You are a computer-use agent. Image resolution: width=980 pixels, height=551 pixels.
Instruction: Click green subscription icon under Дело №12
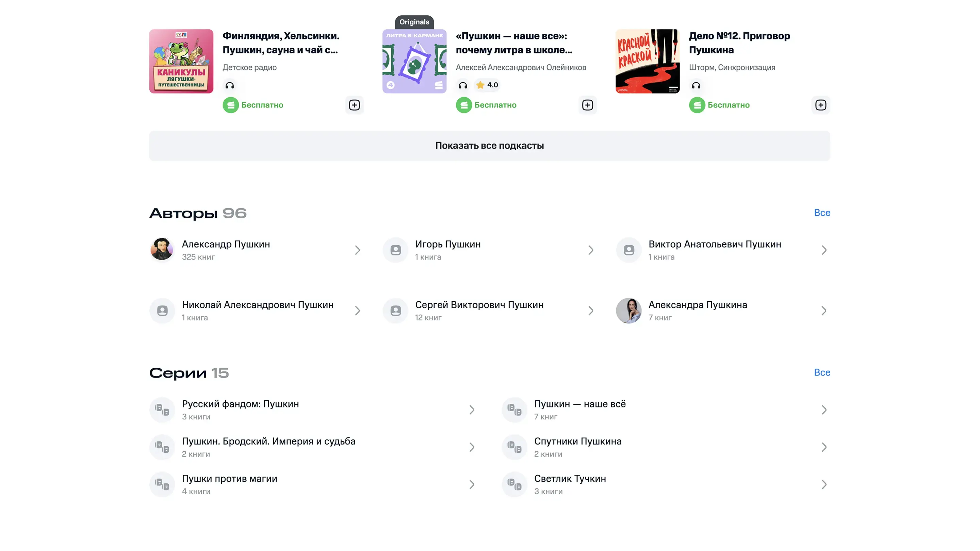click(x=697, y=105)
